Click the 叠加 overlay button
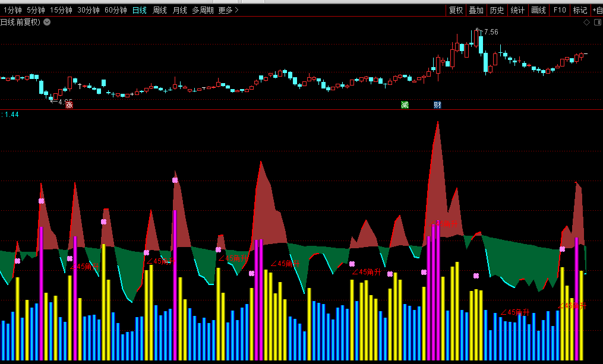The height and width of the screenshot is (364, 603). [x=476, y=10]
